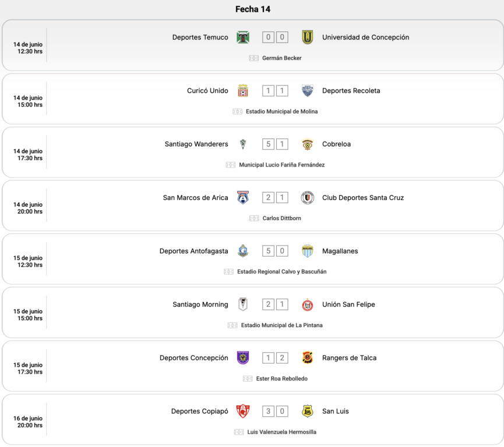Open the Magallanes striped shield icon
This screenshot has width=504, height=447.
(308, 251)
